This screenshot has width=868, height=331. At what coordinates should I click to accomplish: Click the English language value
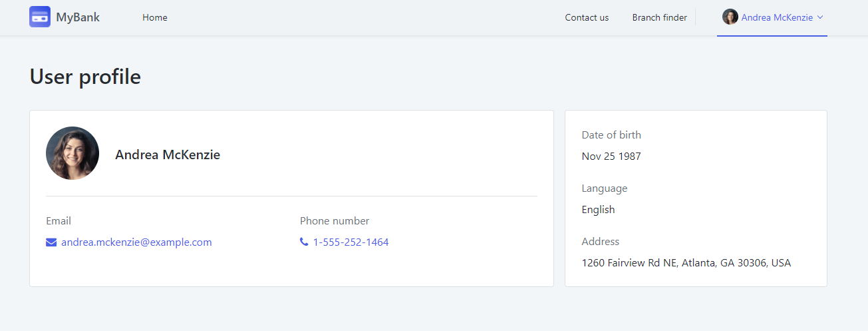point(599,210)
